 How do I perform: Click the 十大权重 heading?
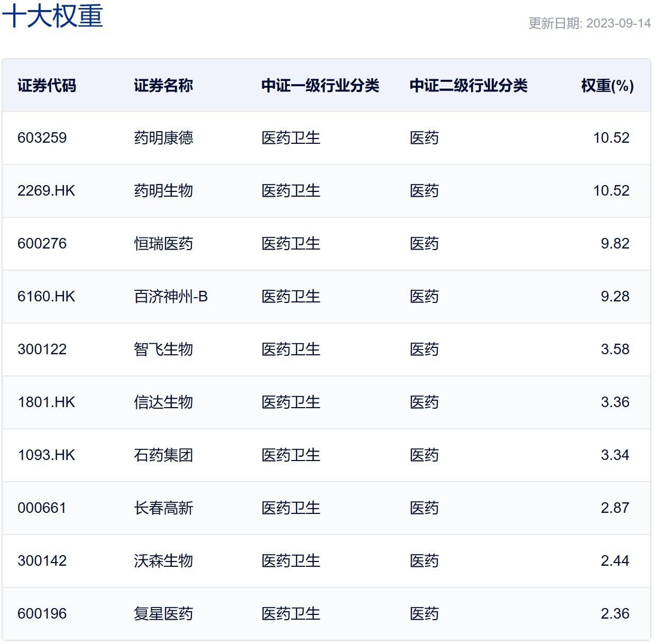coord(52,15)
